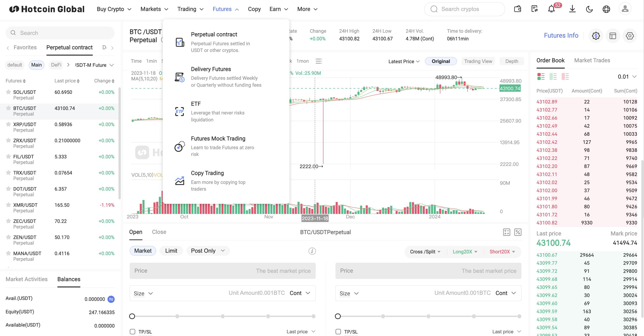The height and width of the screenshot is (336, 644).
Task: Click the Futures Info link
Action: pyautogui.click(x=561, y=35)
